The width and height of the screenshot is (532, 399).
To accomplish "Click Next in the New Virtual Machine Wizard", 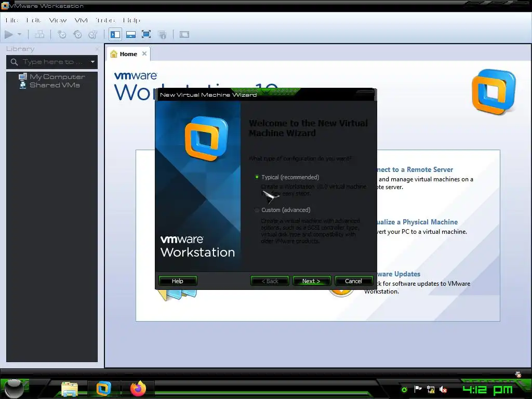I will pos(312,281).
